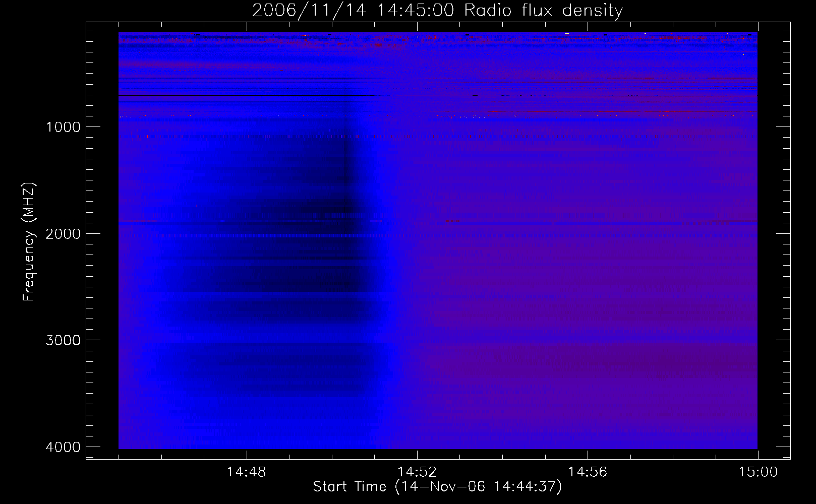Image resolution: width=816 pixels, height=504 pixels.
Task: Click the 3000 frequency tick label
Action: point(63,340)
